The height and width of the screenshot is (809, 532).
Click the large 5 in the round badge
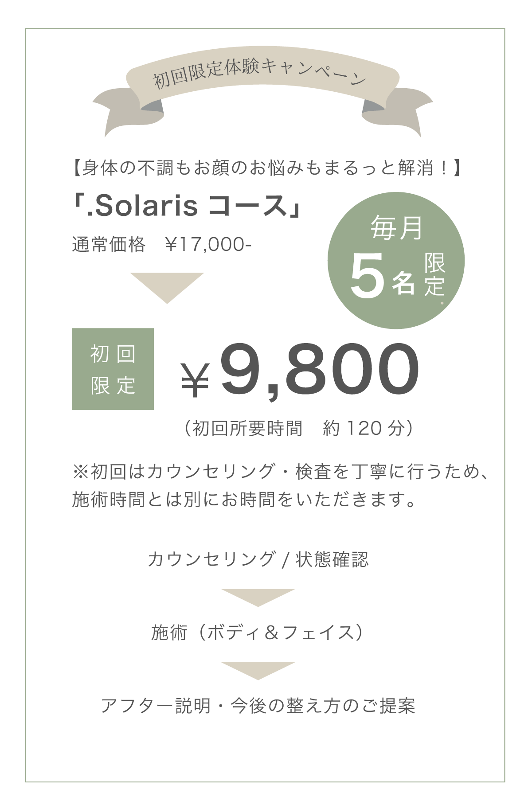(x=367, y=275)
